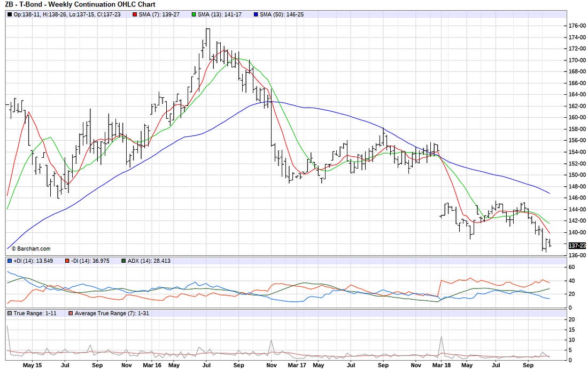The height and width of the screenshot is (381, 588).
Task: Click the 'Mar 17' date axis label
Action: click(297, 365)
